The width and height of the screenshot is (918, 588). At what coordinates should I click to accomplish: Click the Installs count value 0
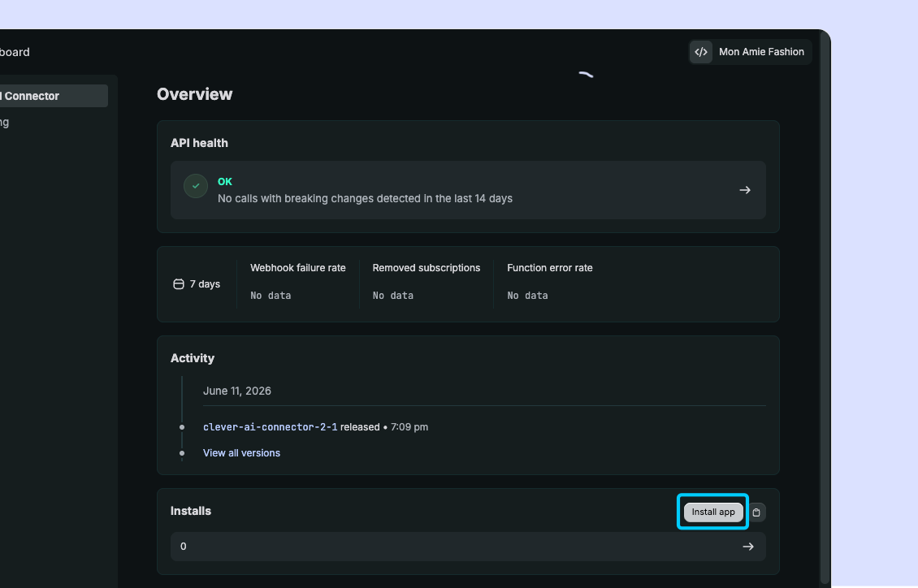coord(184,547)
